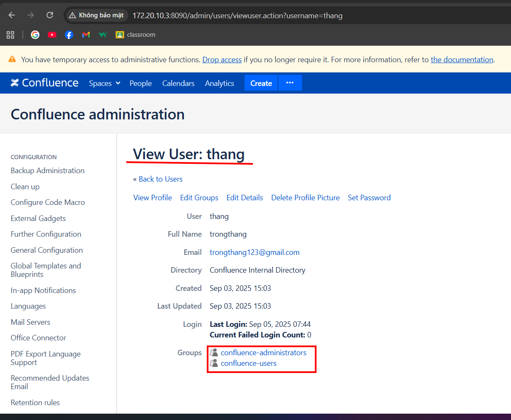Image resolution: width=511 pixels, height=420 pixels.
Task: Open the Gmail bookmark icon
Action: coord(86,35)
